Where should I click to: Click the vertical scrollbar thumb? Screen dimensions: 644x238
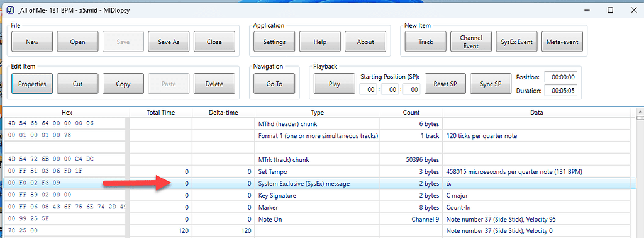(640, 118)
